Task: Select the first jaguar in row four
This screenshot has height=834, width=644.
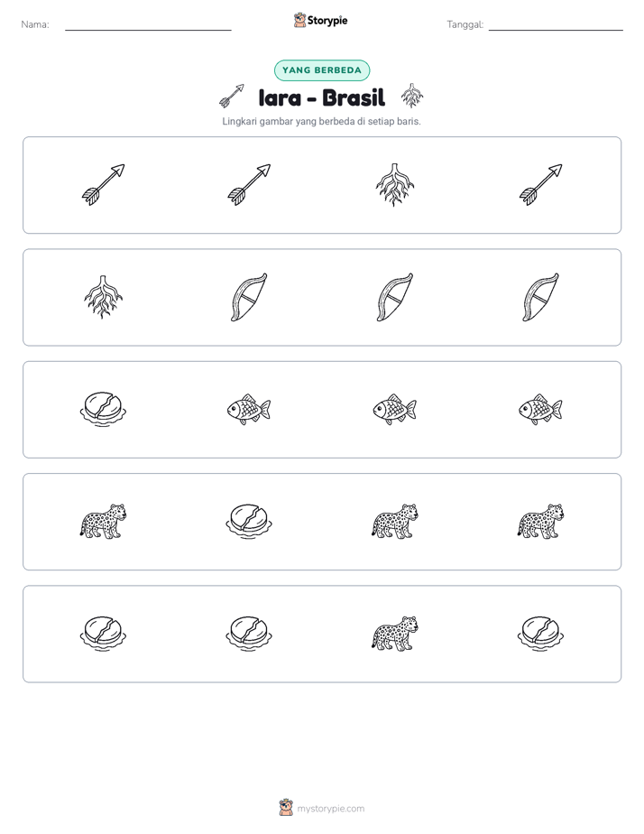Action: 103,522
